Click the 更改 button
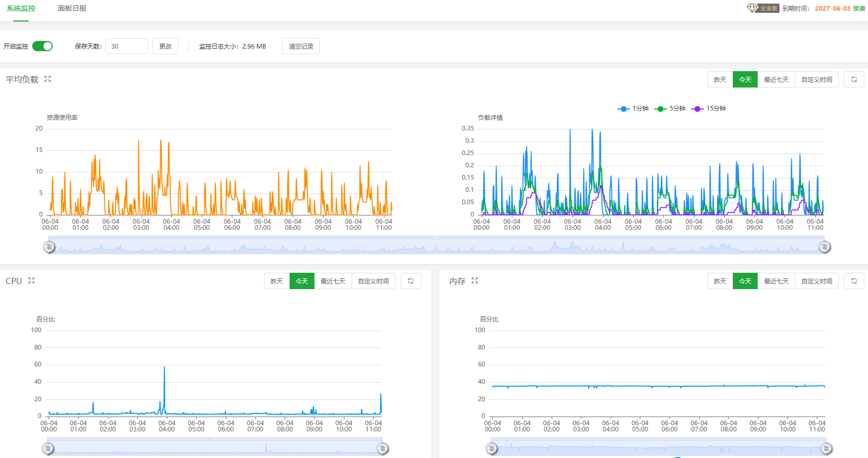The width and height of the screenshot is (868, 458). [165, 46]
